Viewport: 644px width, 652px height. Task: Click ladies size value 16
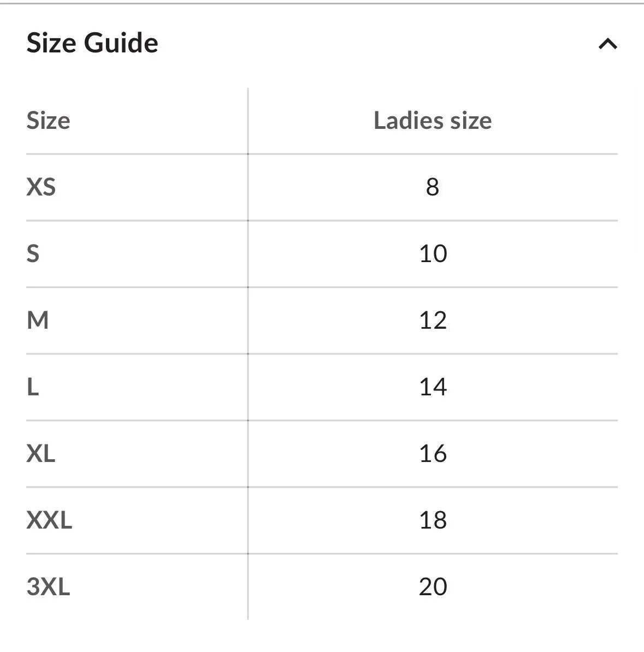tap(433, 454)
